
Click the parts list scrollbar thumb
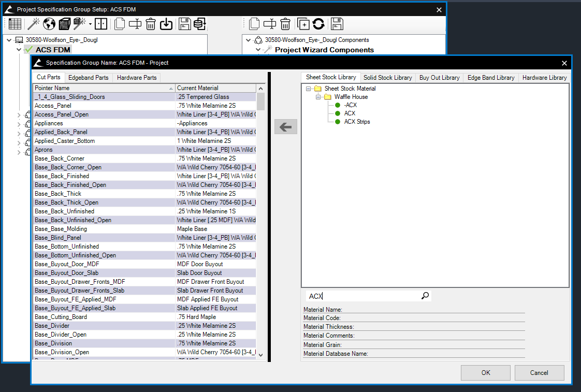point(260,101)
